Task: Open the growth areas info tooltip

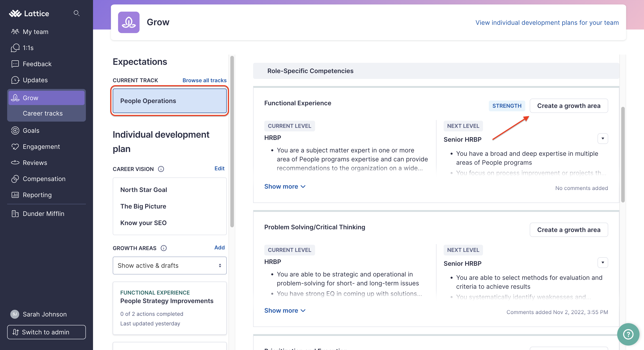Action: pyautogui.click(x=164, y=248)
